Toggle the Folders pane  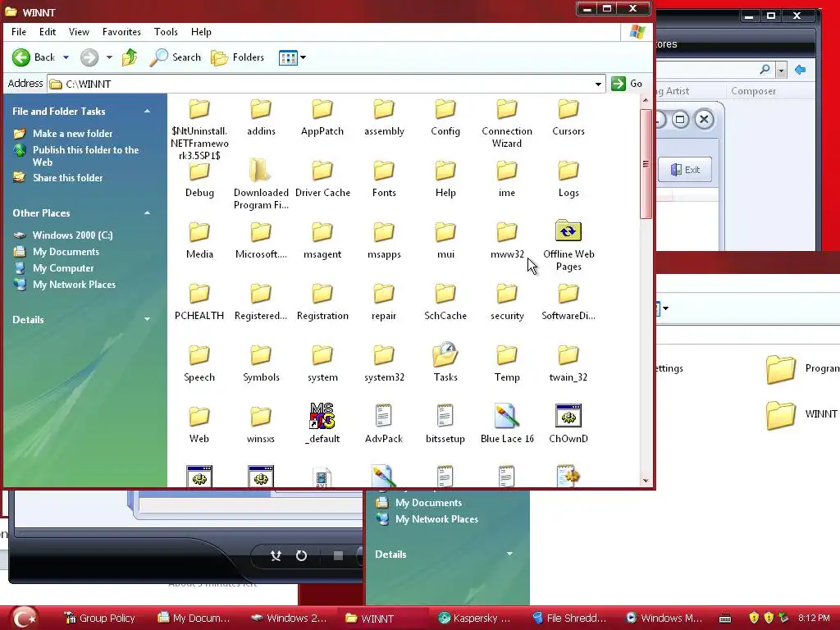238,57
